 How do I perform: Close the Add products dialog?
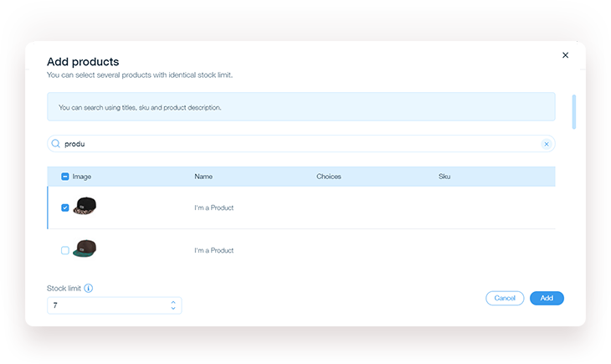click(x=565, y=55)
